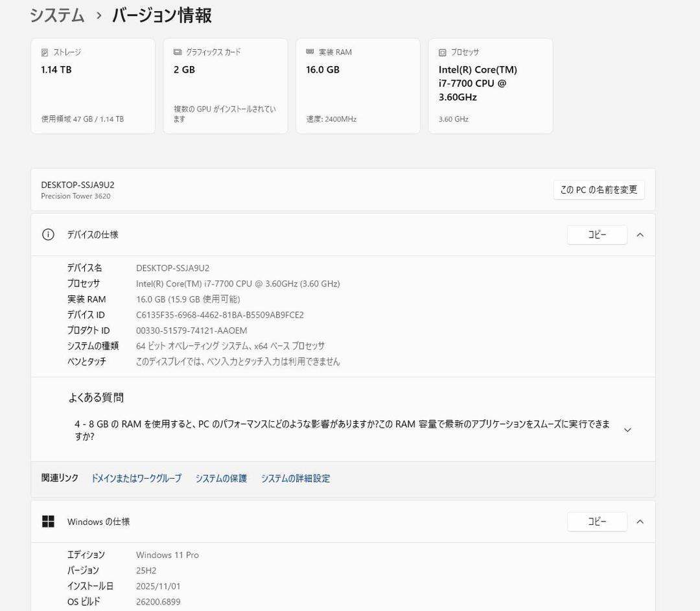Select the ストレージ card showing 1.14 TB
Screen dimensions: 700x611
[x=93, y=86]
